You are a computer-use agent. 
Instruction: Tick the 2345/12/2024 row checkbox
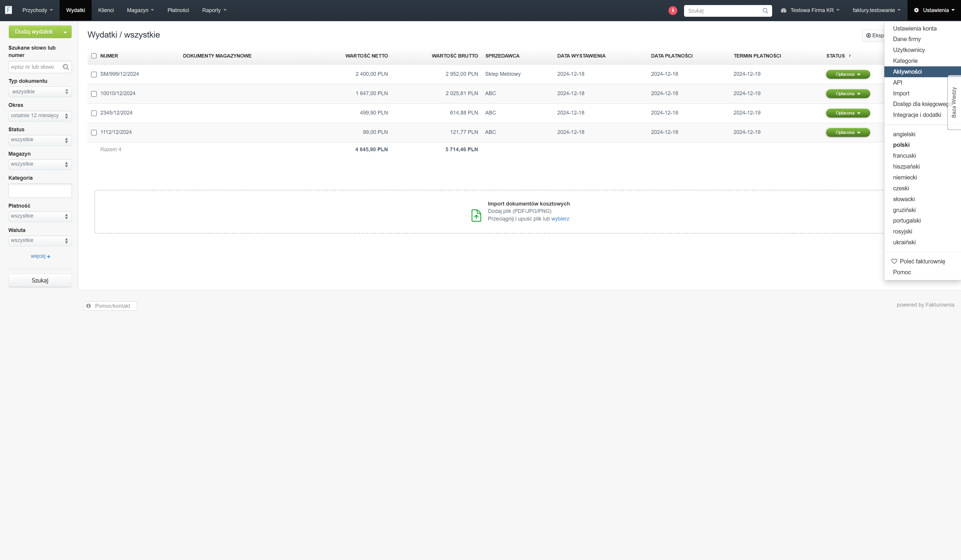pos(94,113)
